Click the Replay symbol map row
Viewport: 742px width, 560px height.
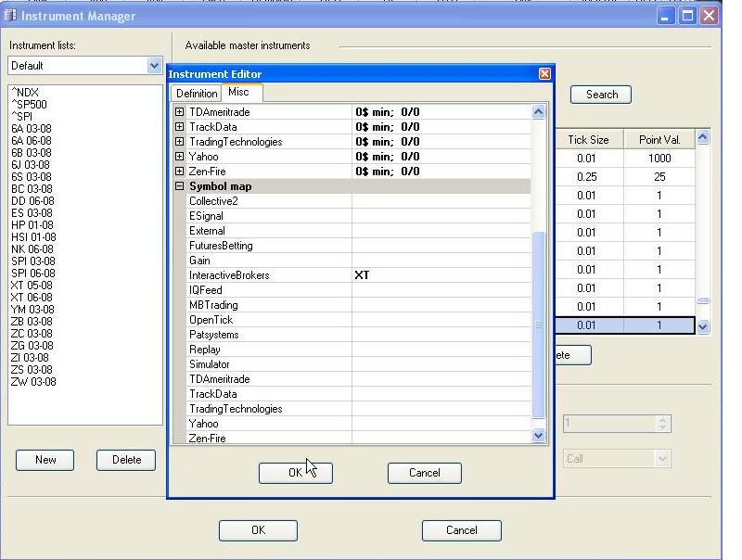pos(358,350)
